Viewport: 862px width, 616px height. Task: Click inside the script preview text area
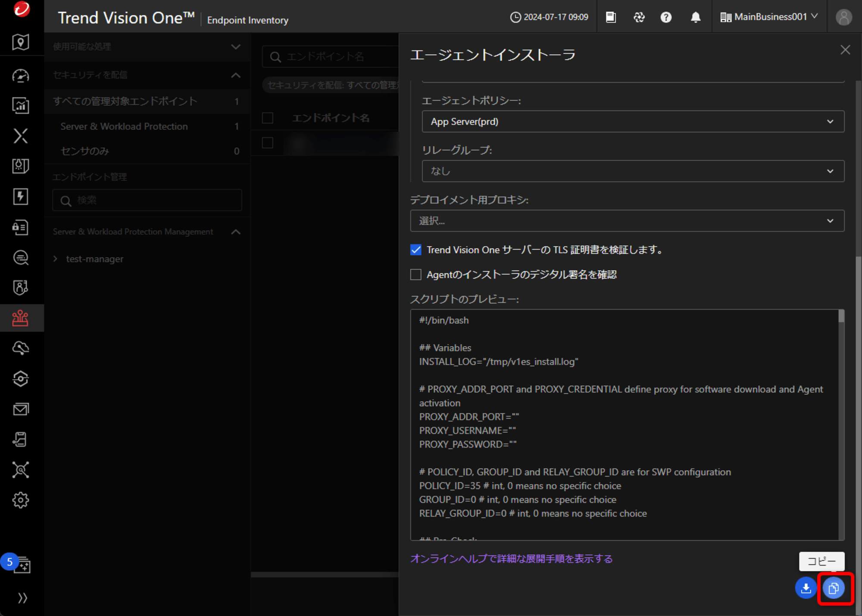coord(624,425)
